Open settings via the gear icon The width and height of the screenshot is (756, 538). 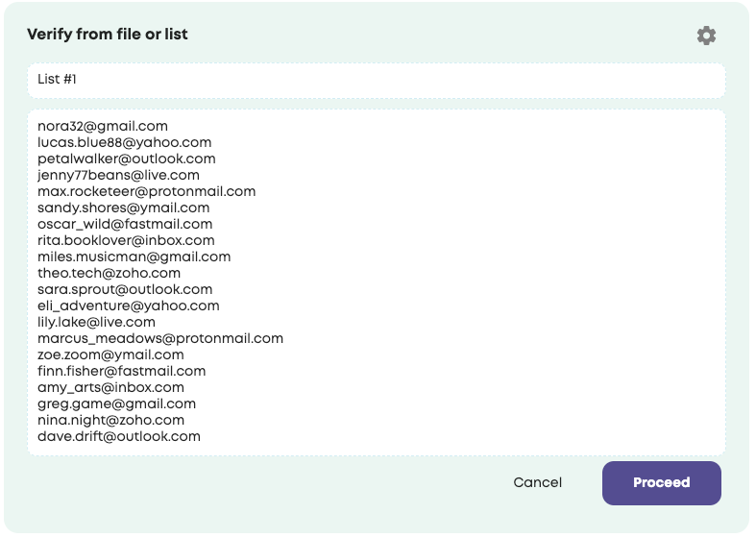[706, 36]
